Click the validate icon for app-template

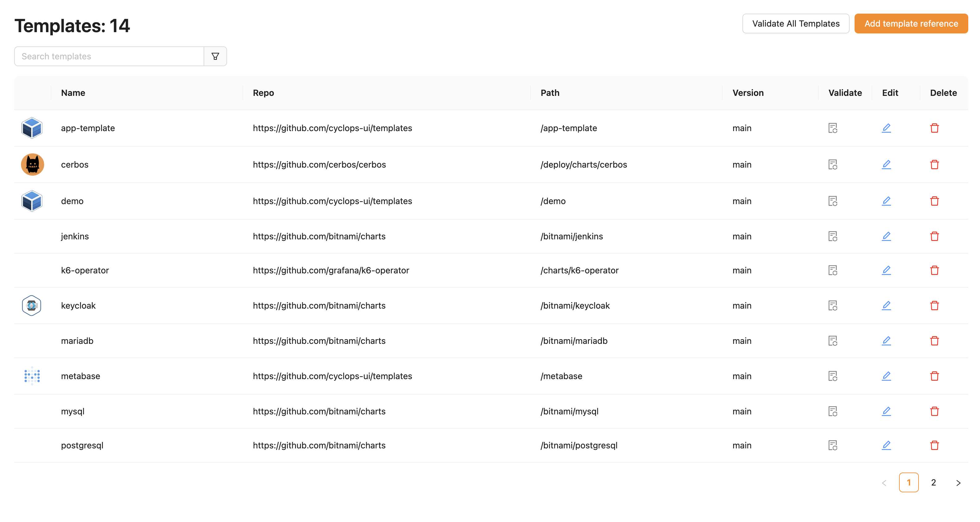(x=832, y=128)
